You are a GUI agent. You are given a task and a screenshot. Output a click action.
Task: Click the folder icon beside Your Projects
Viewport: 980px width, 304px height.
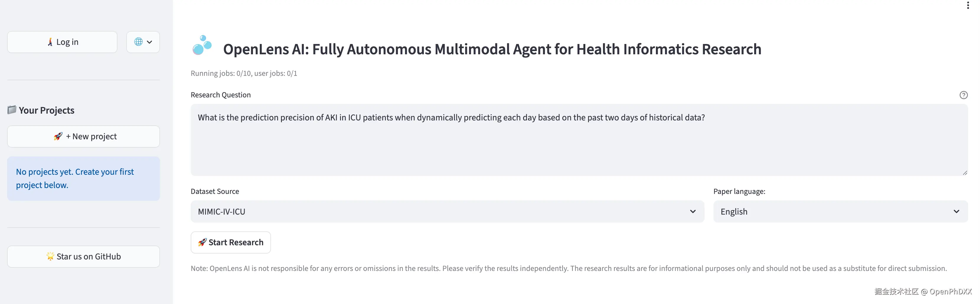pos(12,110)
